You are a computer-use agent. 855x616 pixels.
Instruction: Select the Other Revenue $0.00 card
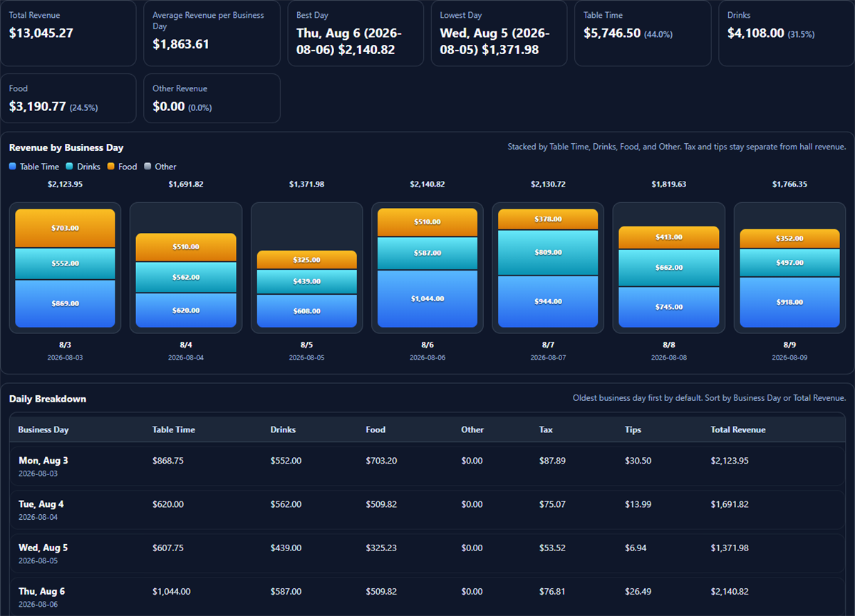[212, 98]
